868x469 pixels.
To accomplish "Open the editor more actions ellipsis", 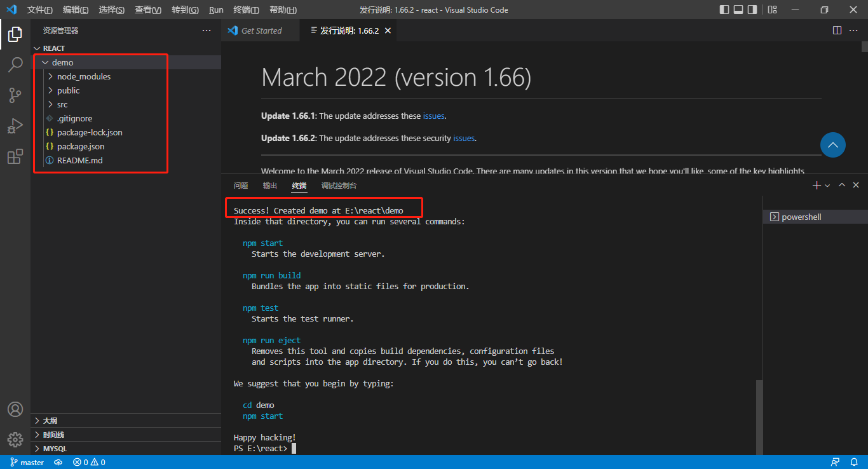I will point(855,31).
